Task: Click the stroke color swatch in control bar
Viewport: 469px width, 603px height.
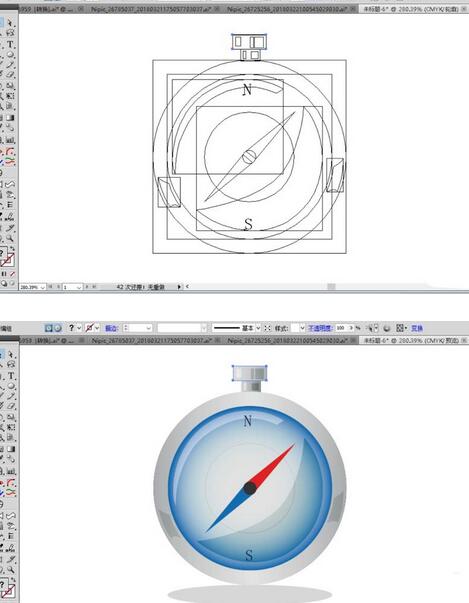Action: pos(90,328)
